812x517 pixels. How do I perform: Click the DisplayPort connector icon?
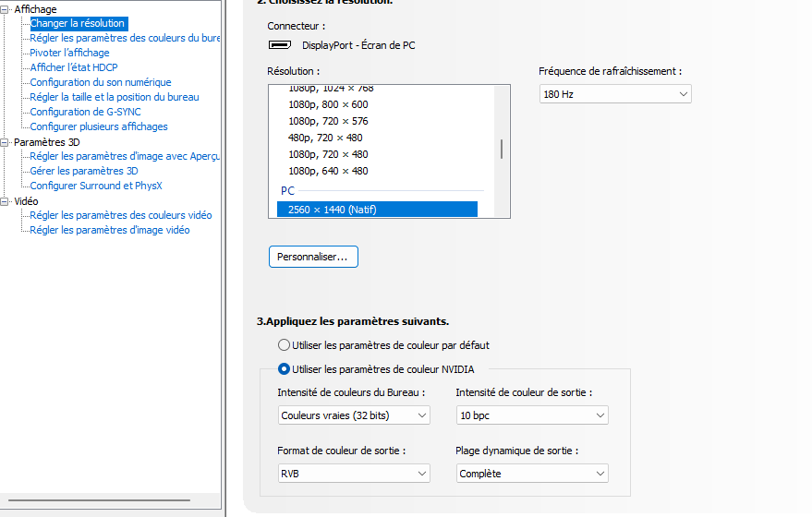click(x=280, y=45)
